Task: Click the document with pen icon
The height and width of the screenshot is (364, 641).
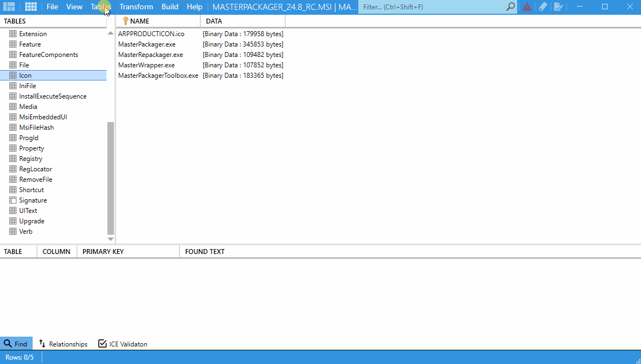Action: 558,7
